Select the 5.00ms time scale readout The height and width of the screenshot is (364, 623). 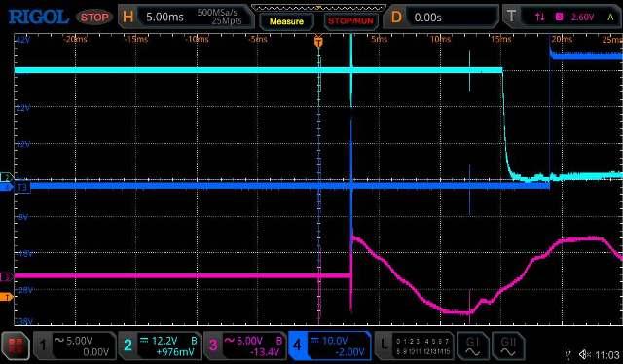pos(165,17)
